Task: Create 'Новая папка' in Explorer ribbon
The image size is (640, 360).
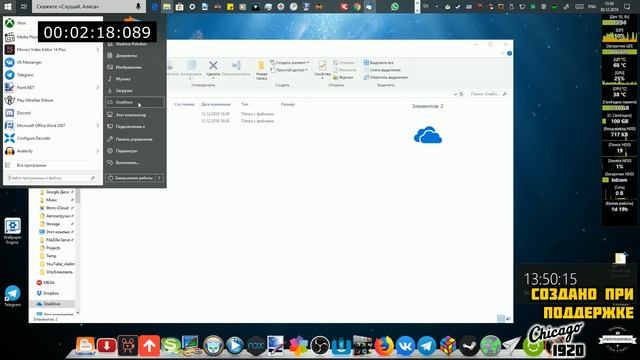Action: [x=261, y=70]
